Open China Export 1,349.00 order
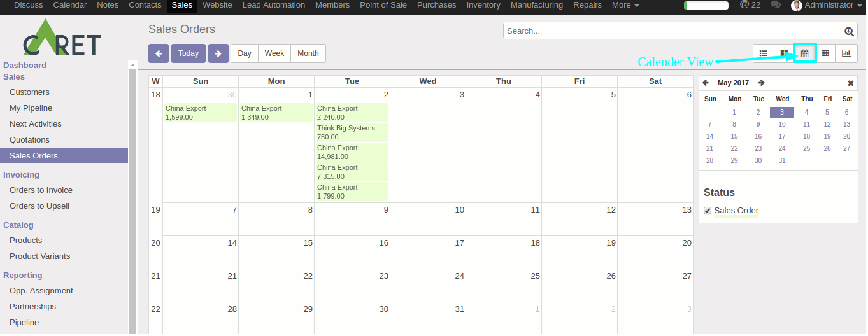The width and height of the screenshot is (868, 336). [276, 113]
